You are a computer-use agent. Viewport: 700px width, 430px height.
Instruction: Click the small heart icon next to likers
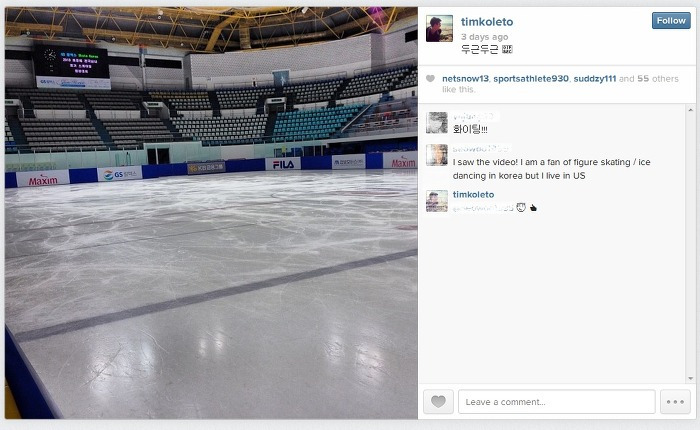(430, 79)
